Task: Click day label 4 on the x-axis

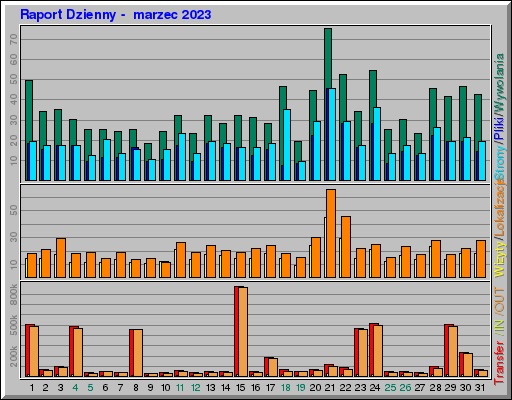Action: [75, 388]
